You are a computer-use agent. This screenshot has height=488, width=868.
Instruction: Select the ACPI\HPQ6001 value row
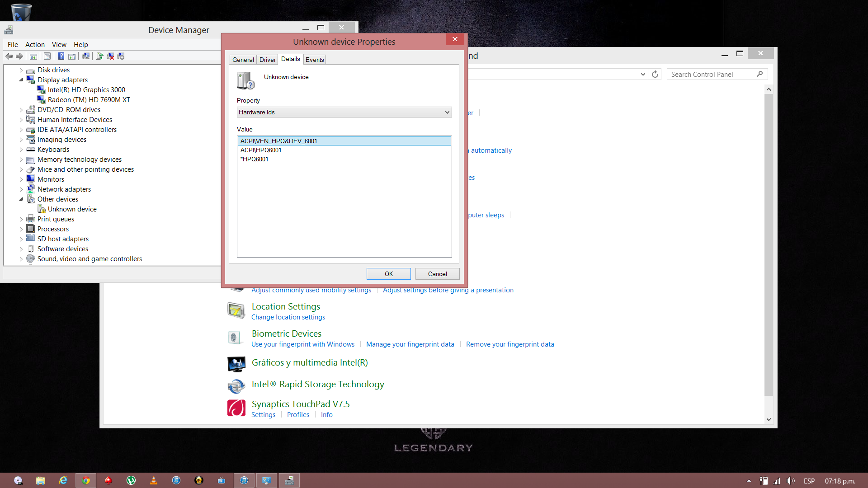click(x=344, y=150)
